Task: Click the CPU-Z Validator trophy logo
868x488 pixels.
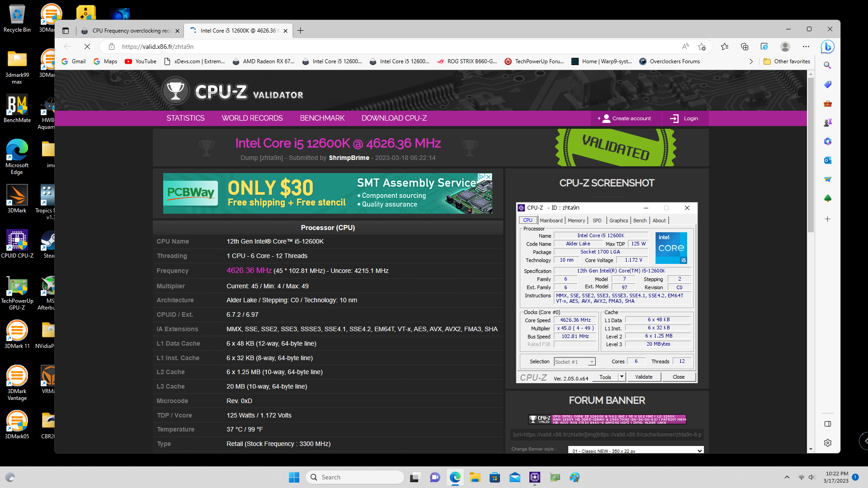Action: tap(175, 91)
